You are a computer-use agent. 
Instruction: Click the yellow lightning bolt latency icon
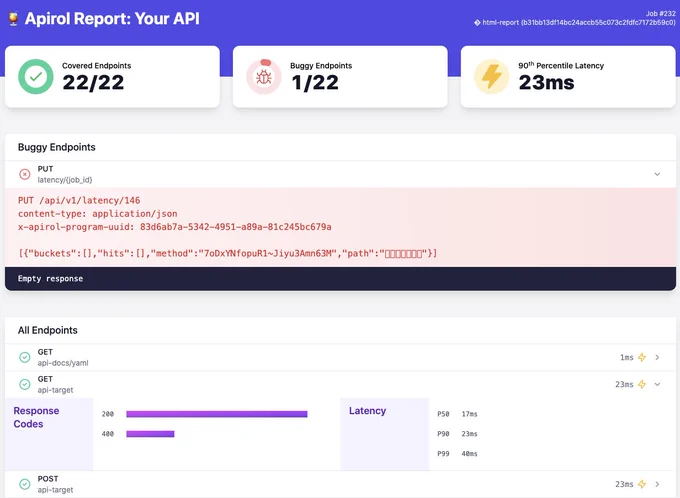(491, 76)
